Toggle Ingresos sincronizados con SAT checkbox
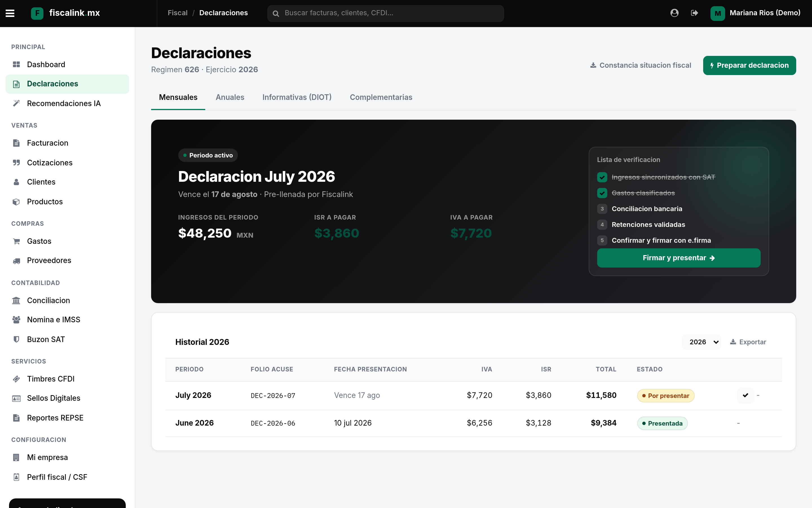 [602, 177]
